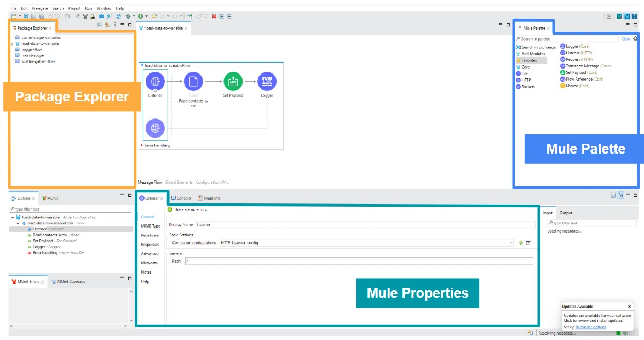The image size is (644, 340).
Task: Expand the Error handling section in flow
Action: click(x=142, y=145)
